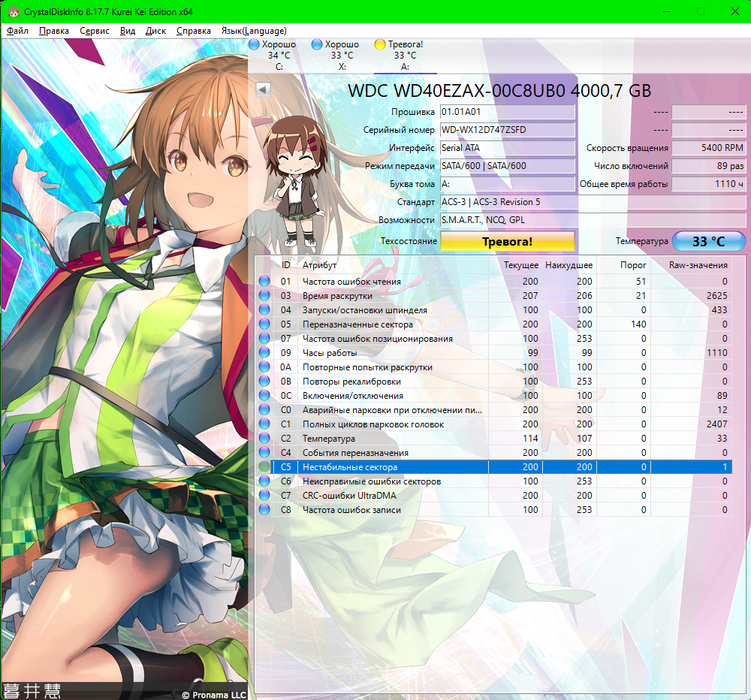Select disk C: with Хорошо status
The height and width of the screenshot is (700, 751).
pyautogui.click(x=279, y=55)
